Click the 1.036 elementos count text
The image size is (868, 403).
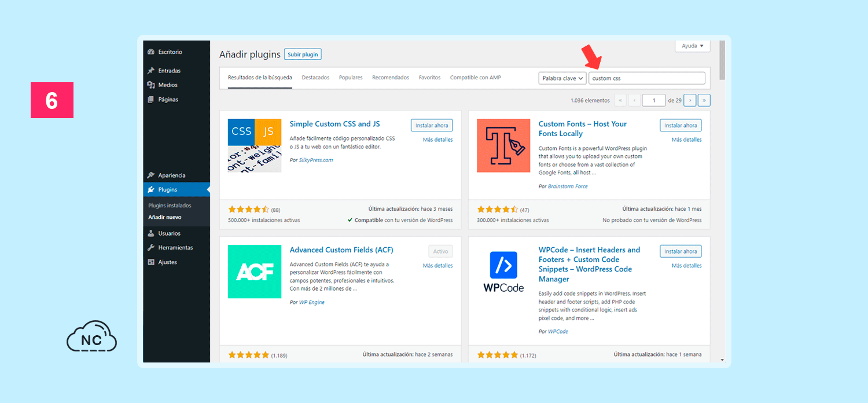pyautogui.click(x=590, y=101)
